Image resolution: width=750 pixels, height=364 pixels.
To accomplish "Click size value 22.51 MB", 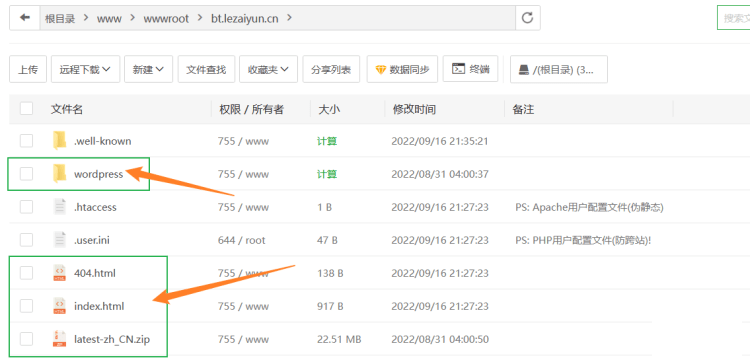I will coord(339,339).
